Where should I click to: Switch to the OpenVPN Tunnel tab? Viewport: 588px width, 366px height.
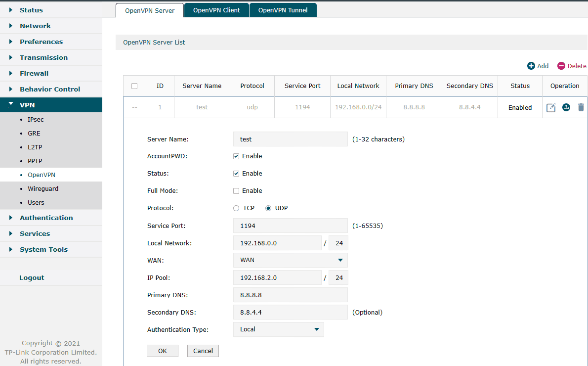click(x=283, y=10)
